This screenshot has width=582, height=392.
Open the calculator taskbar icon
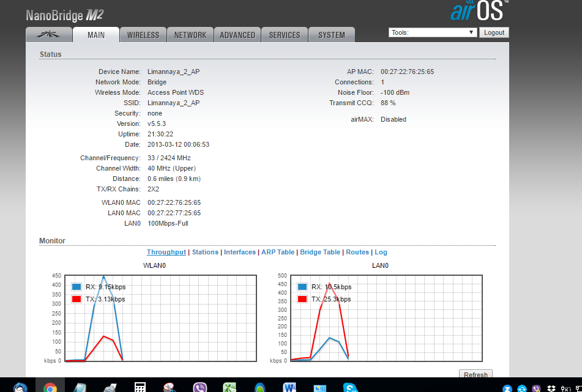tap(140, 387)
